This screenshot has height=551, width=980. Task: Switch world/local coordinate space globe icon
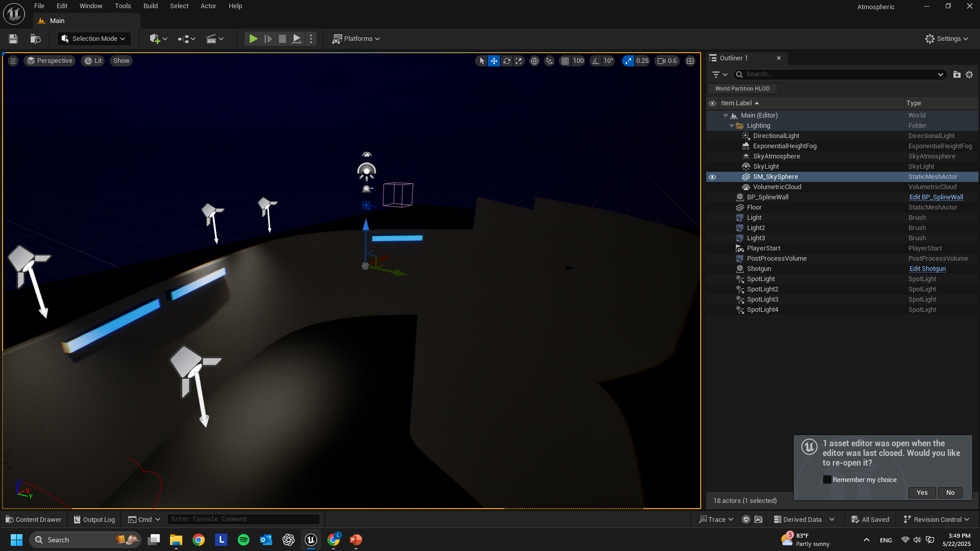point(534,61)
